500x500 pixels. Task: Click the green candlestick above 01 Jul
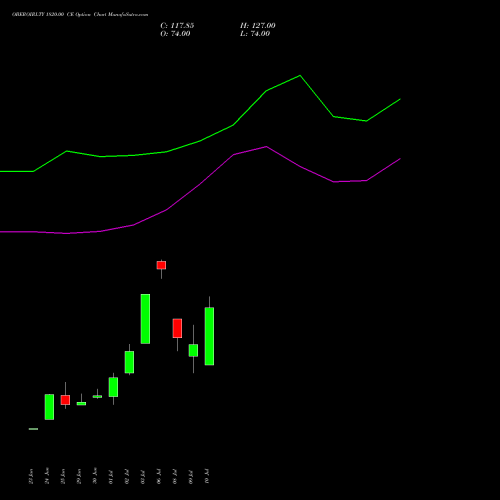(113, 387)
